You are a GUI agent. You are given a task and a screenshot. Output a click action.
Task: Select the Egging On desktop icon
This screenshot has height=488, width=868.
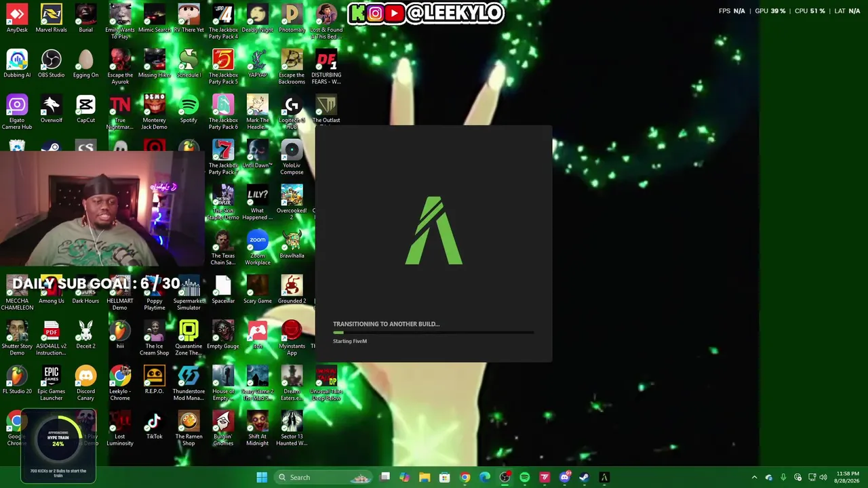pos(85,64)
